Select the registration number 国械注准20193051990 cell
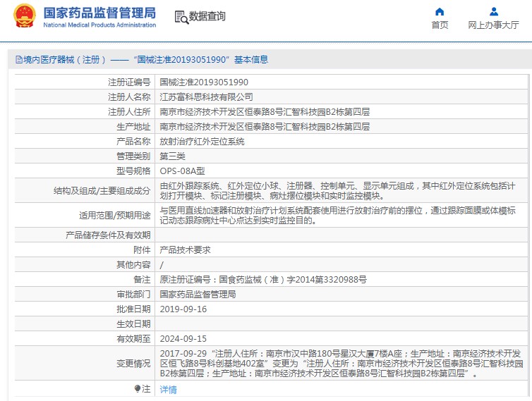532x401 pixels. (x=204, y=82)
